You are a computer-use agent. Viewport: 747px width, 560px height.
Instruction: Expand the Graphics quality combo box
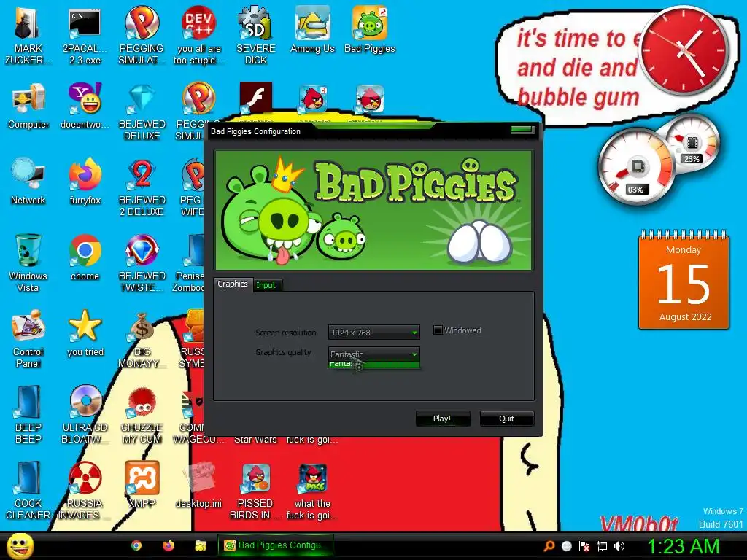pos(374,354)
